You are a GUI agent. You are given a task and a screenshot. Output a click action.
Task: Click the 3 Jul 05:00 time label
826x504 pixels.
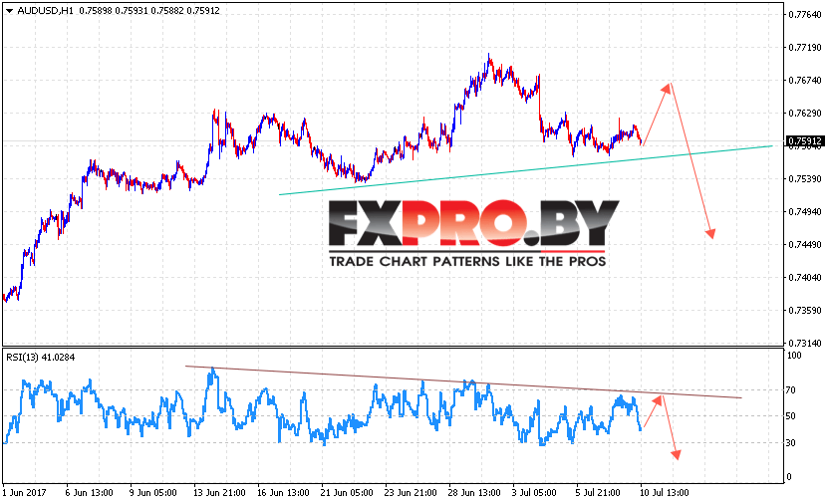[x=534, y=493]
